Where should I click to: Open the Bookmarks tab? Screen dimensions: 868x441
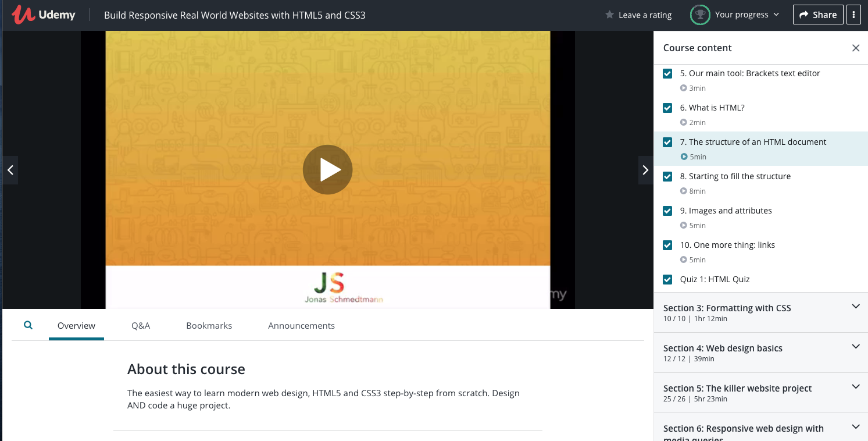(209, 326)
